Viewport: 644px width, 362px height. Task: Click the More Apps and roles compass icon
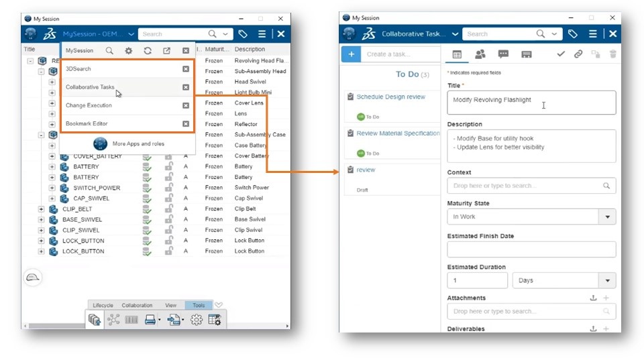click(100, 143)
